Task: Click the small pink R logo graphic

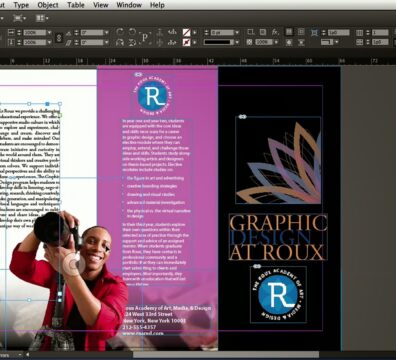Action: pos(153,95)
